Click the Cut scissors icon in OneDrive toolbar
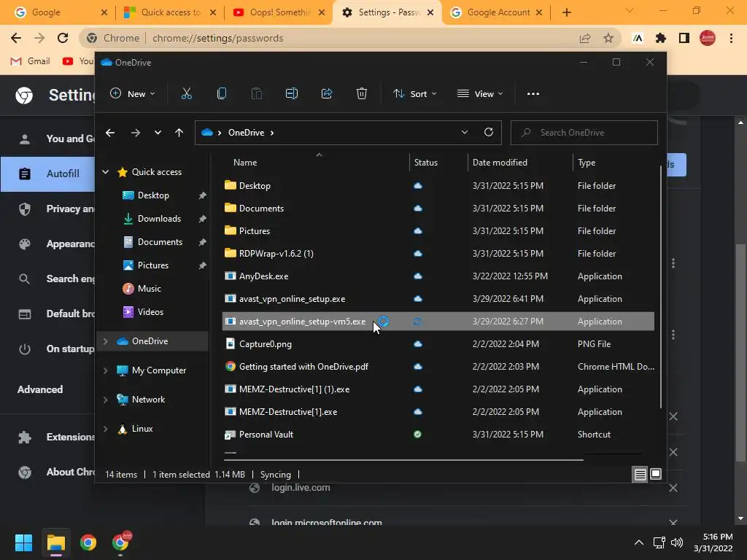The width and height of the screenshot is (747, 560). tap(186, 94)
